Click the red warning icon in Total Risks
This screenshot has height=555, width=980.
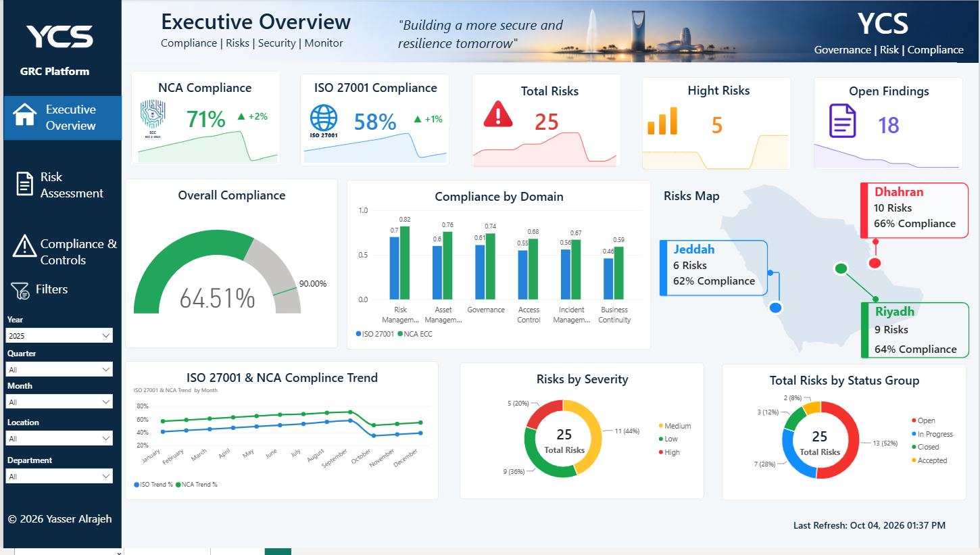tap(498, 114)
